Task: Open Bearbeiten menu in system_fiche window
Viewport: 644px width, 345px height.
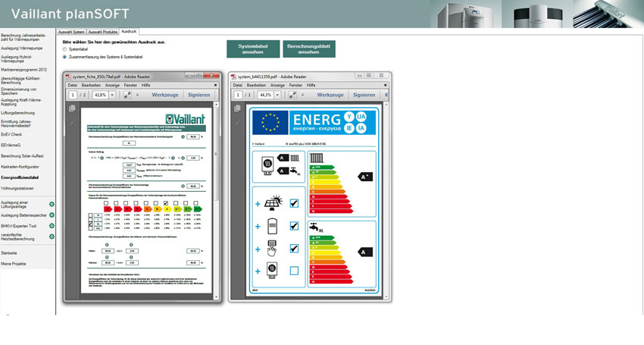Action: pyautogui.click(x=91, y=85)
